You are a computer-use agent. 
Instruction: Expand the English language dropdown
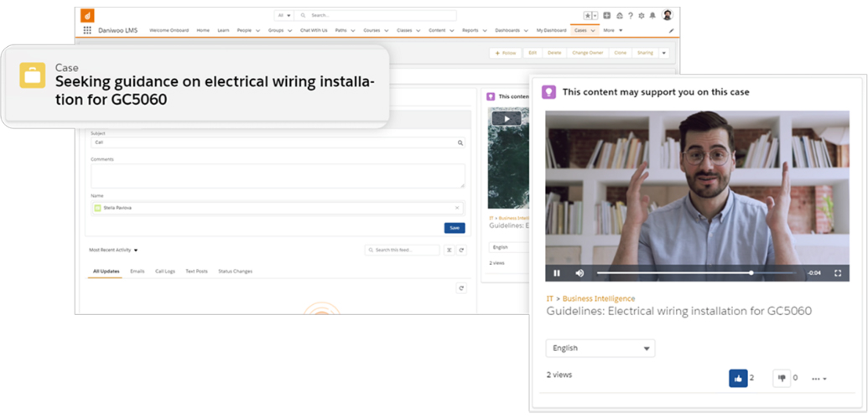click(x=600, y=349)
